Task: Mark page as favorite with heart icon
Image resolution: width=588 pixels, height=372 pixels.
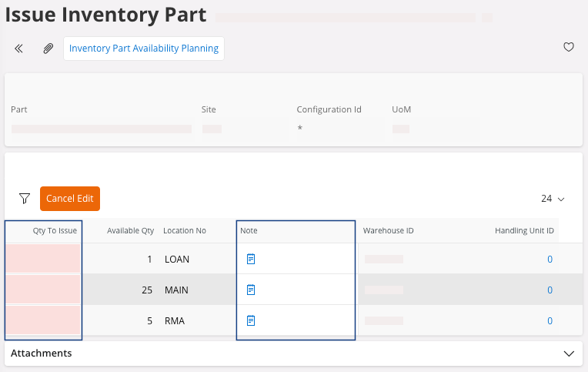Action: pyautogui.click(x=569, y=48)
